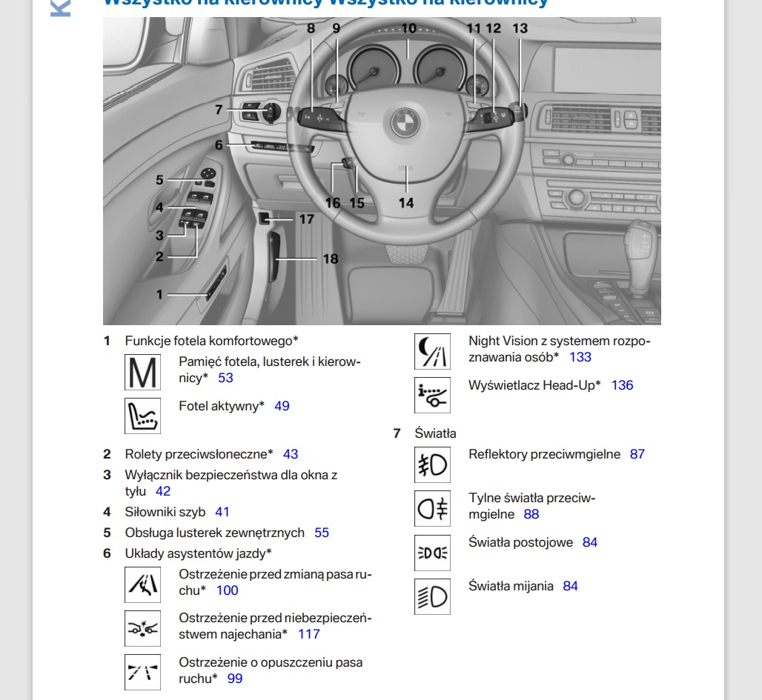Click the text 'Obsługa lusterek zewnętrznych'
Viewport: 762px width, 700px height.
[x=215, y=533]
